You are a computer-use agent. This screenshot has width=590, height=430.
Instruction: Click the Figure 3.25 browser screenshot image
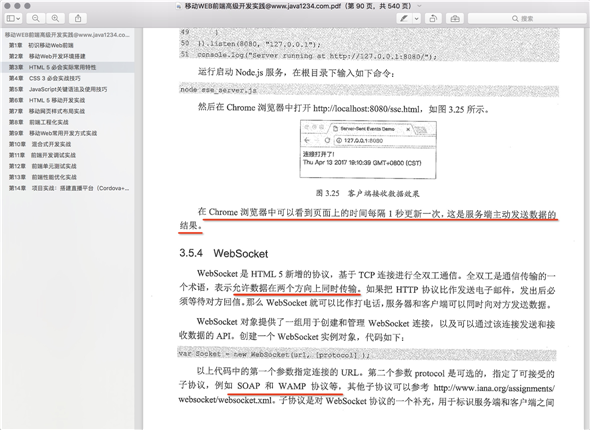pyautogui.click(x=368, y=149)
